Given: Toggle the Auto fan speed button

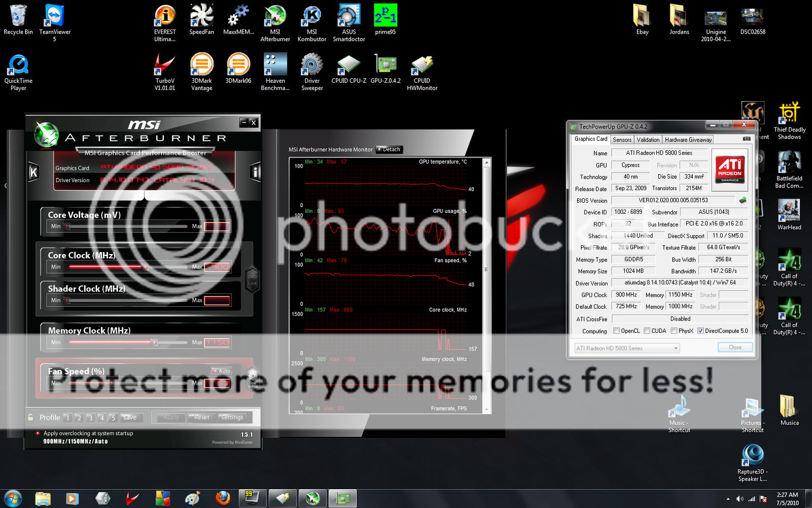Looking at the screenshot, I should [x=221, y=371].
